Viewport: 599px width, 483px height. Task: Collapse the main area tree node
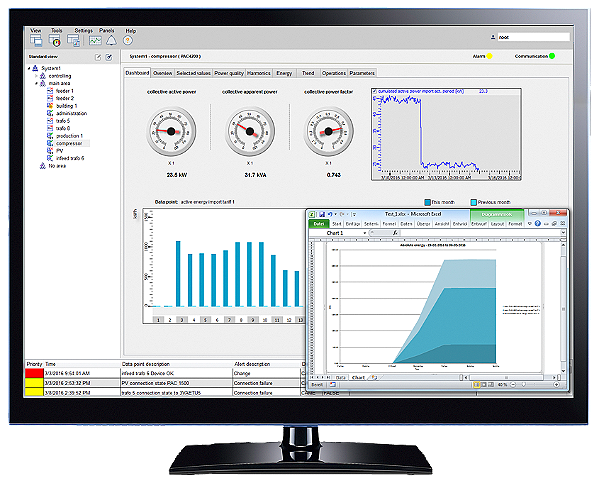[36, 83]
